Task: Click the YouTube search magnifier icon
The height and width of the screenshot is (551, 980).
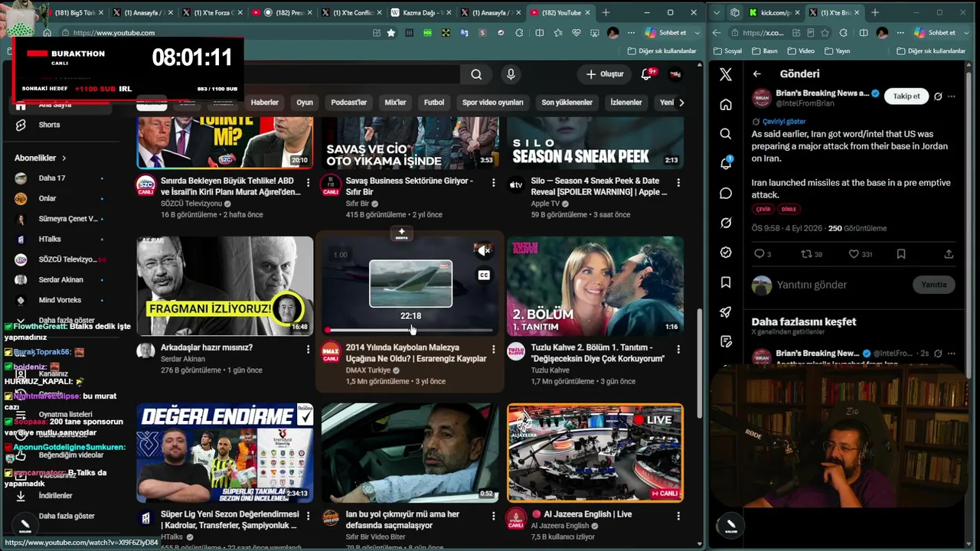Action: [476, 74]
